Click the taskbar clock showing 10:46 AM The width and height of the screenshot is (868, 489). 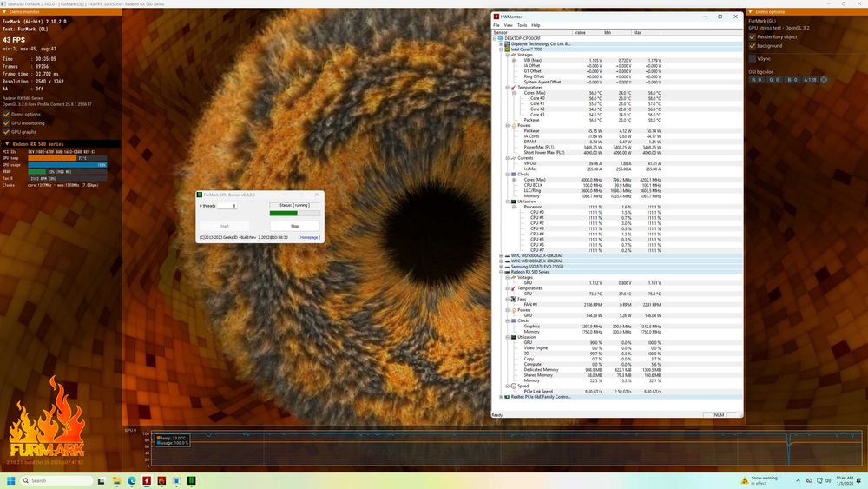(x=845, y=480)
